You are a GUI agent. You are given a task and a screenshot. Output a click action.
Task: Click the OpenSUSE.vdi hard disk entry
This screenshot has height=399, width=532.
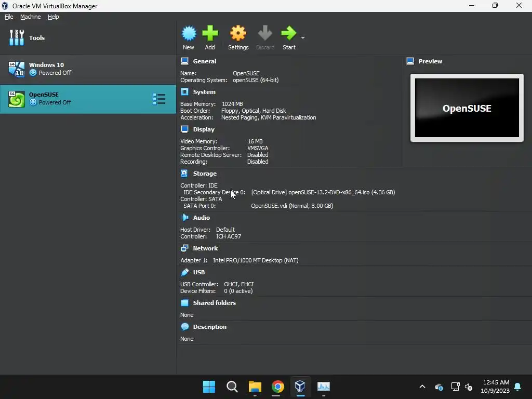point(292,206)
